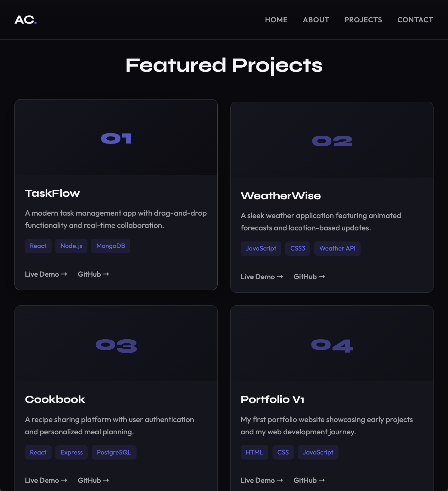Click the arrow icon beside TaskFlow's Live Demo
This screenshot has height=491, width=448.
tap(64, 274)
